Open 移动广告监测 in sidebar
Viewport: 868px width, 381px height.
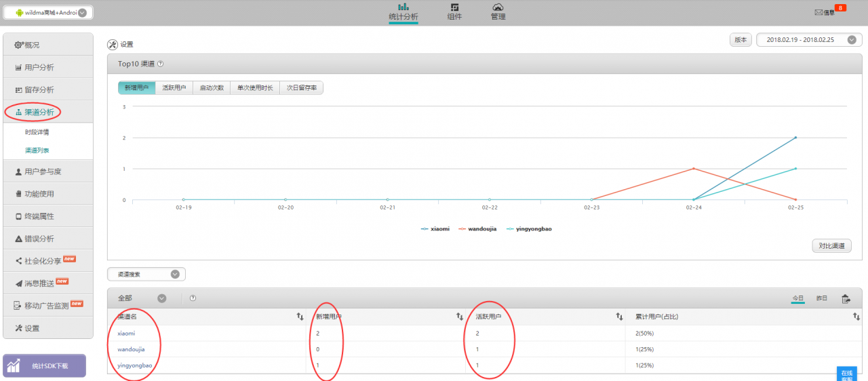(x=48, y=306)
